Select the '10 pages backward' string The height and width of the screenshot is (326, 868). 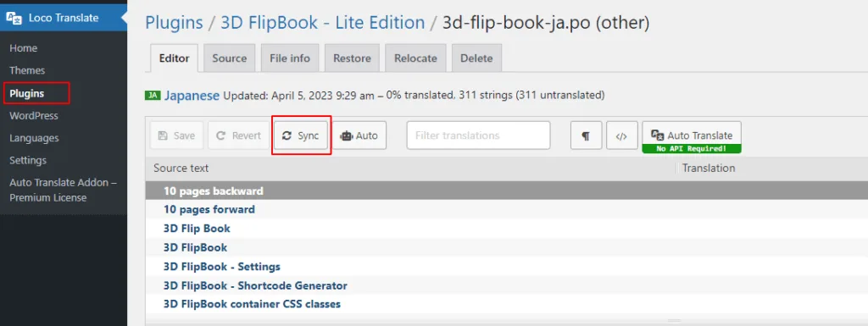click(x=507, y=191)
